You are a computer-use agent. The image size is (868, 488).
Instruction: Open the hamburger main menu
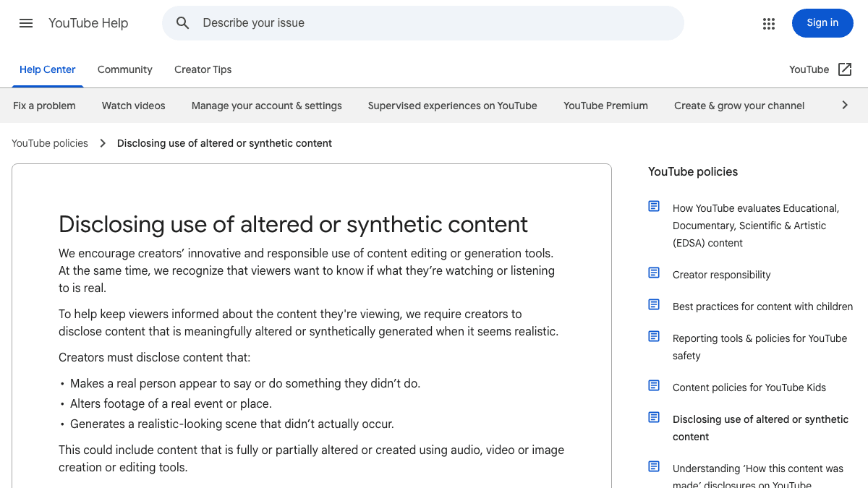tap(26, 23)
